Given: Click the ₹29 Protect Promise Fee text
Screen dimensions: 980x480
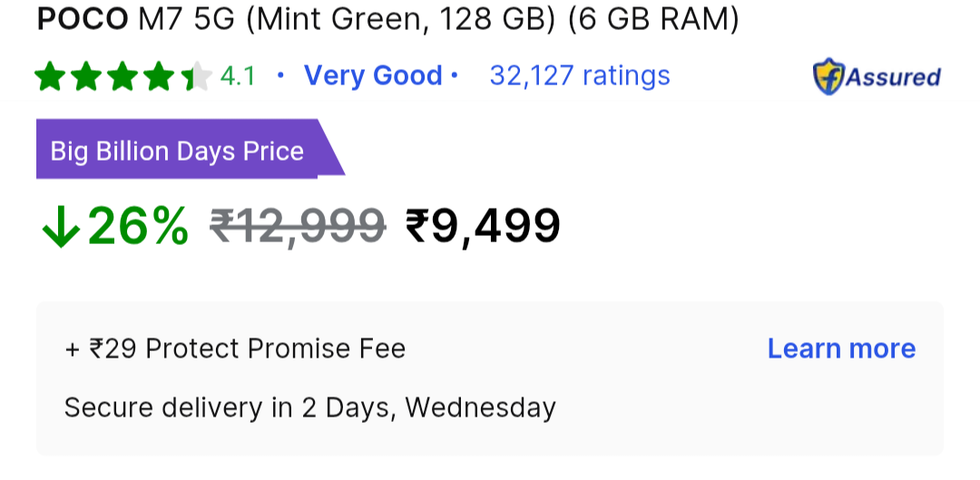Looking at the screenshot, I should tap(235, 348).
